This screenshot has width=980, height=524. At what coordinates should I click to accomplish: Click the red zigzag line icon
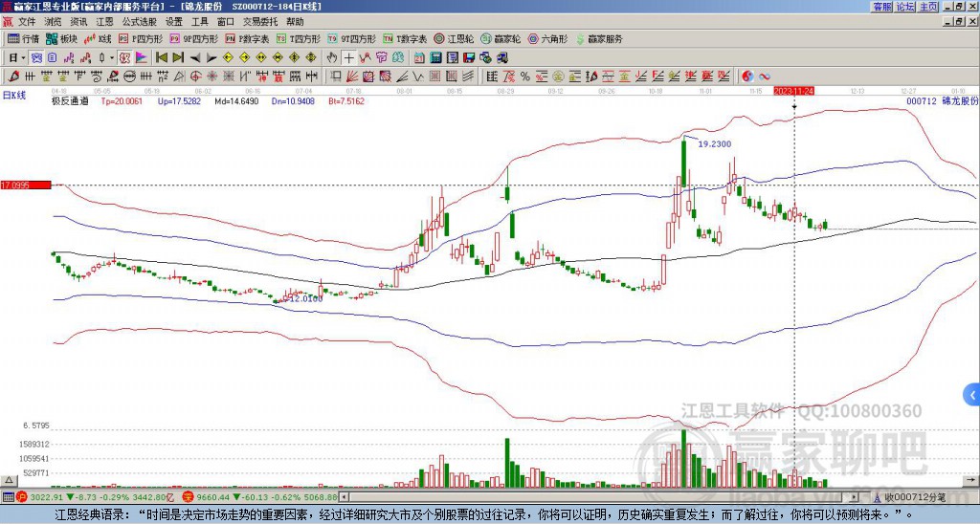(x=365, y=57)
